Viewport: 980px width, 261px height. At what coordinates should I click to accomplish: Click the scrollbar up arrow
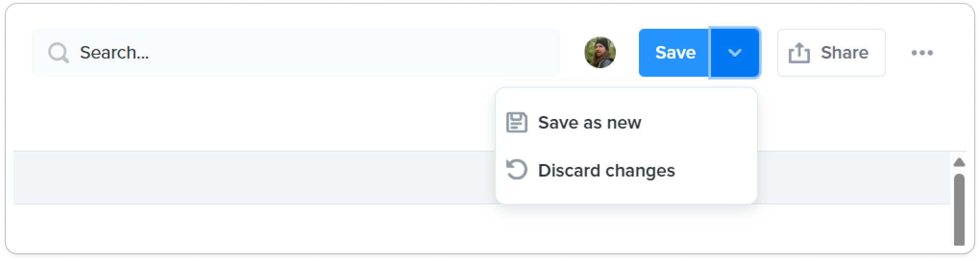959,162
